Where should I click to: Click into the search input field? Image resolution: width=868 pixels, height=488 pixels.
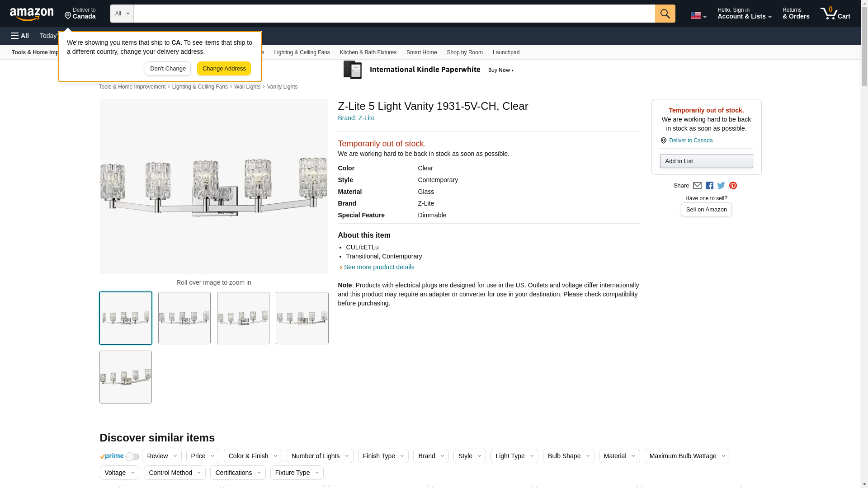point(393,14)
